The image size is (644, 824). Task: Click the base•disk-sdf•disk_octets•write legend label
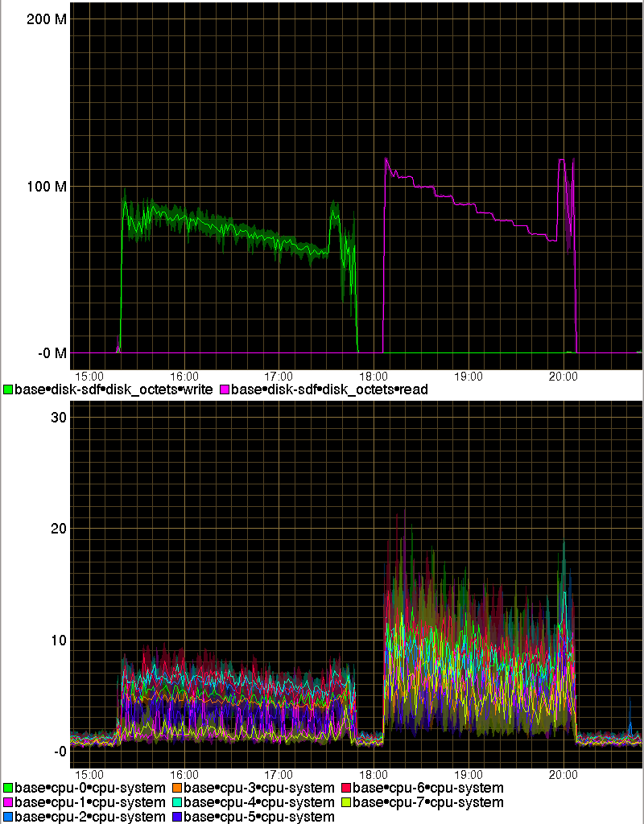point(114,389)
